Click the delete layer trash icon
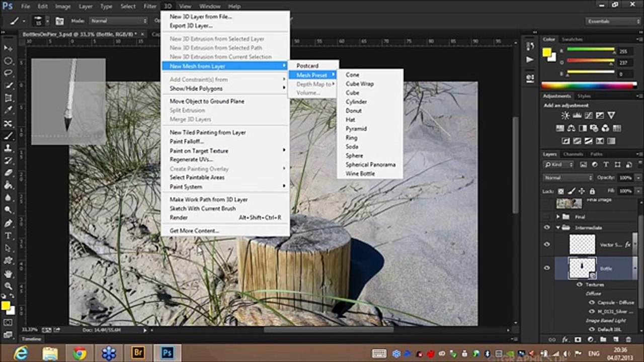This screenshot has width=644, height=362. pyautogui.click(x=629, y=340)
